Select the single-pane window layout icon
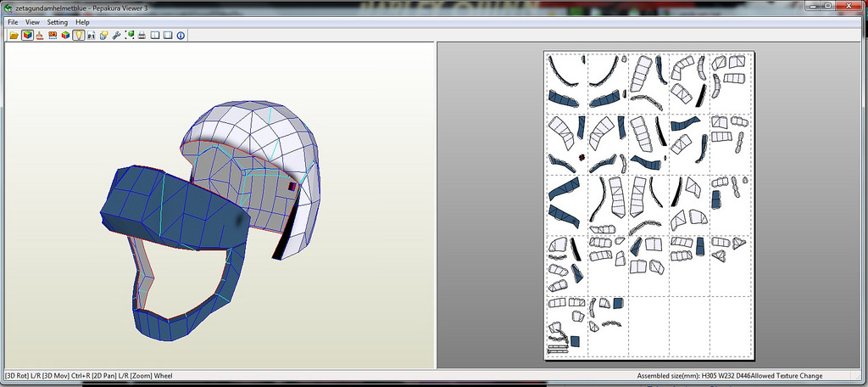868x387 pixels. coord(168,36)
